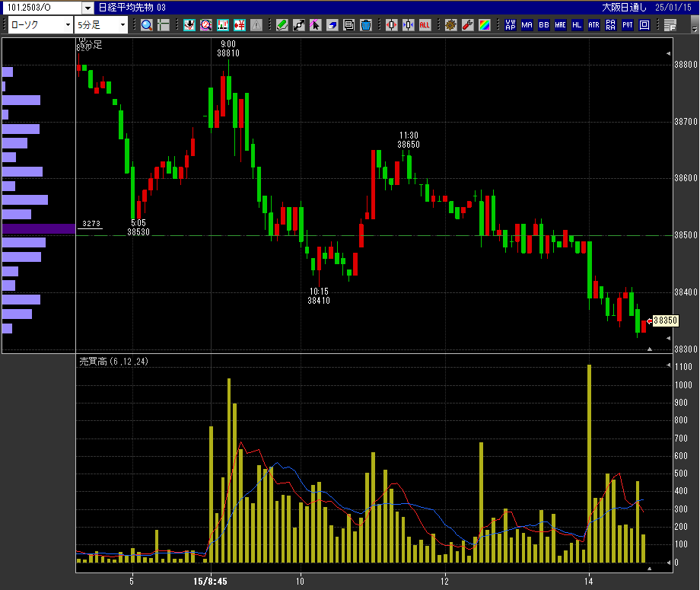The image size is (700, 590).
Task: Click the red ALL button
Action: (x=425, y=25)
